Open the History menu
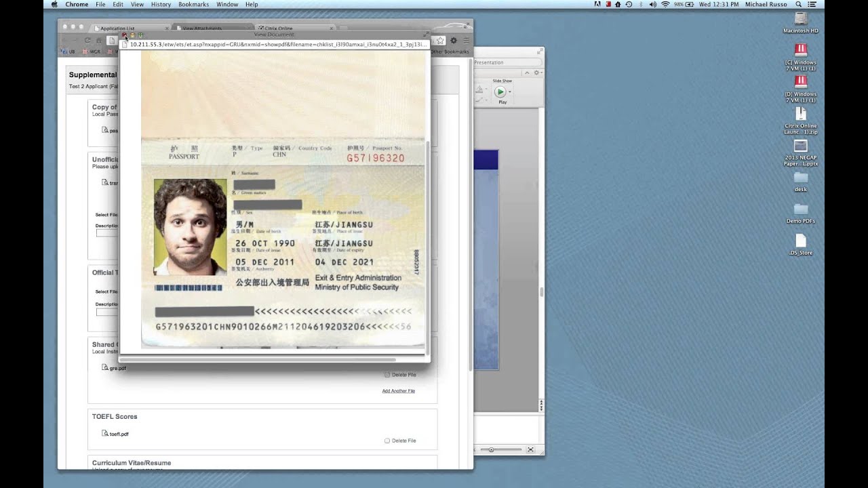Image resolution: width=868 pixels, height=488 pixels. coord(161,4)
